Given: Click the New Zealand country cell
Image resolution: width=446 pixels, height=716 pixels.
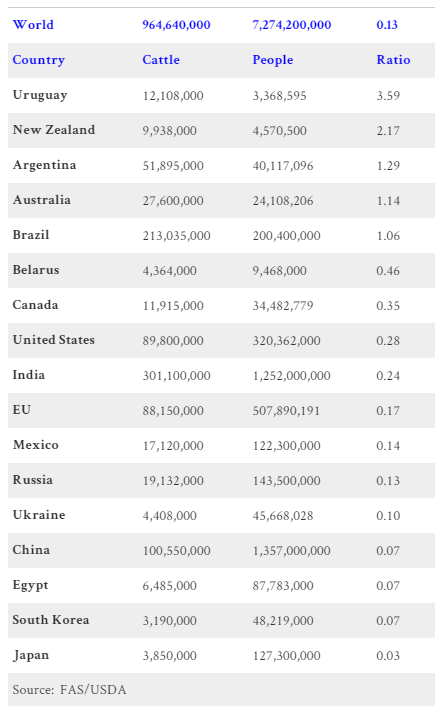Looking at the screenshot, I should [x=54, y=130].
